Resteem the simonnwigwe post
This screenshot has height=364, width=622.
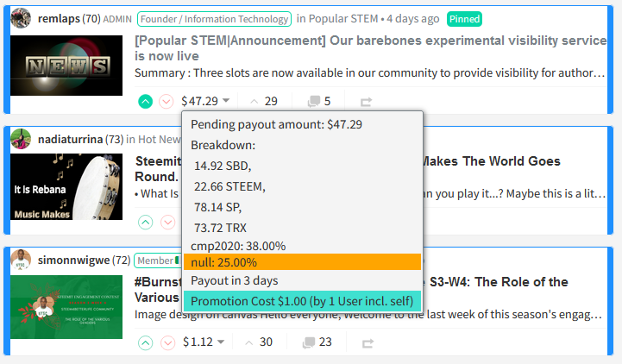(368, 342)
